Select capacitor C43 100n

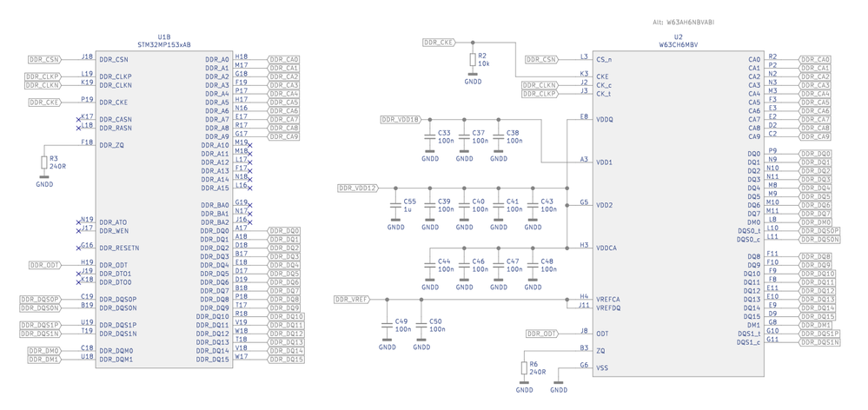point(533,205)
